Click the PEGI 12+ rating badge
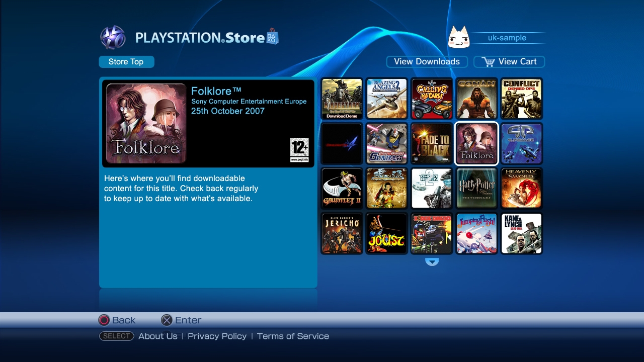 click(299, 150)
